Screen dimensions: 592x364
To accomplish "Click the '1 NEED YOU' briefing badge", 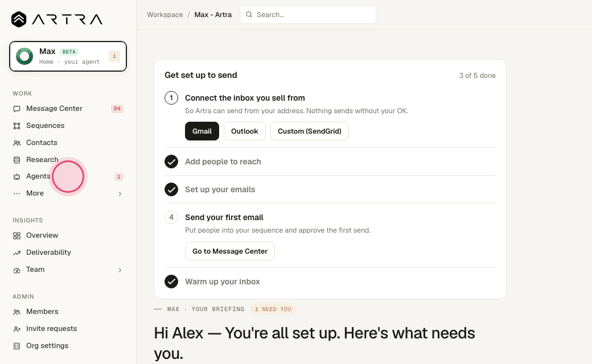I will pos(273,309).
